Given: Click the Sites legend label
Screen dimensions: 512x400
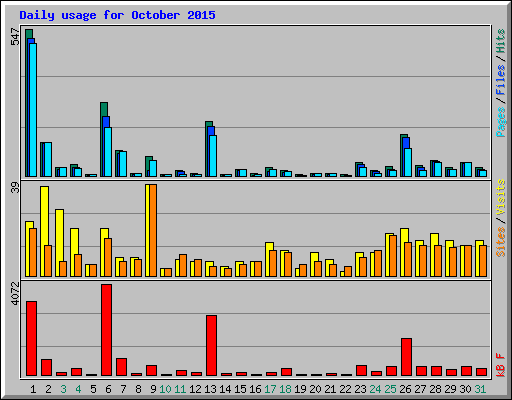Looking at the screenshot, I should [x=501, y=242].
